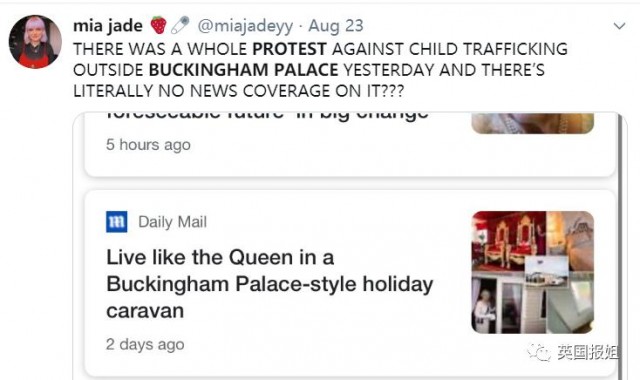
Task: Open the top news card headline
Action: click(267, 115)
